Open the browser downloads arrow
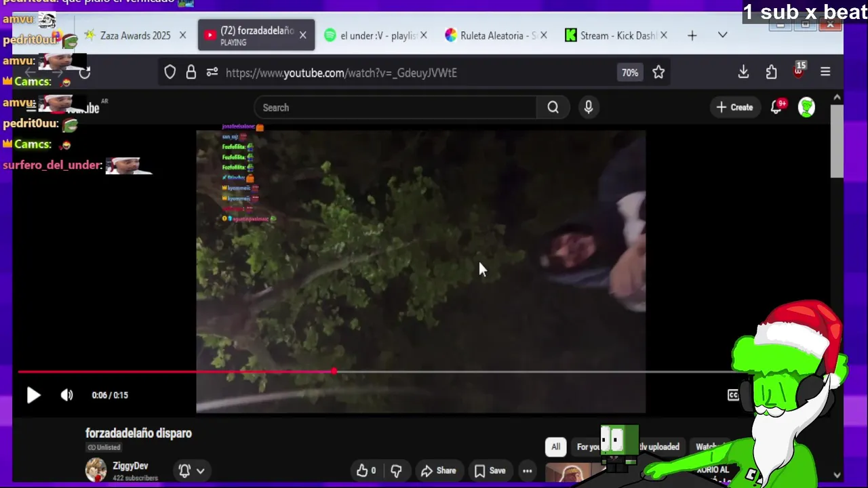 743,72
